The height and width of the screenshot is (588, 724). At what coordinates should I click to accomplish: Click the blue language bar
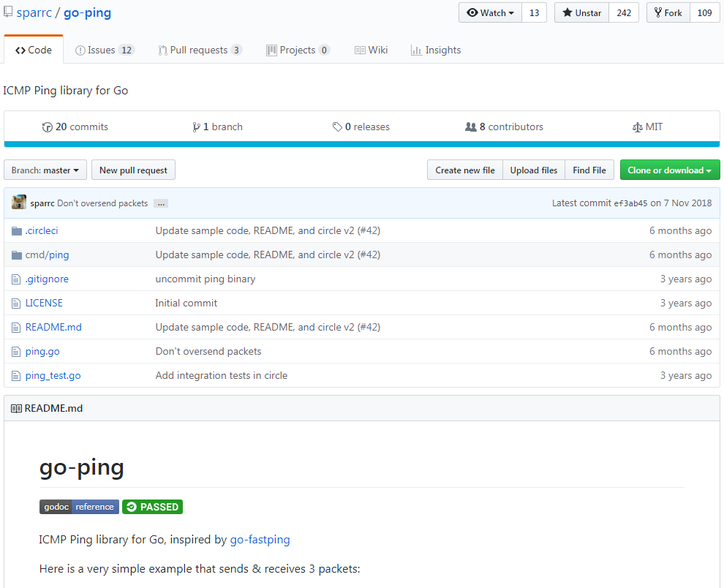point(361,144)
